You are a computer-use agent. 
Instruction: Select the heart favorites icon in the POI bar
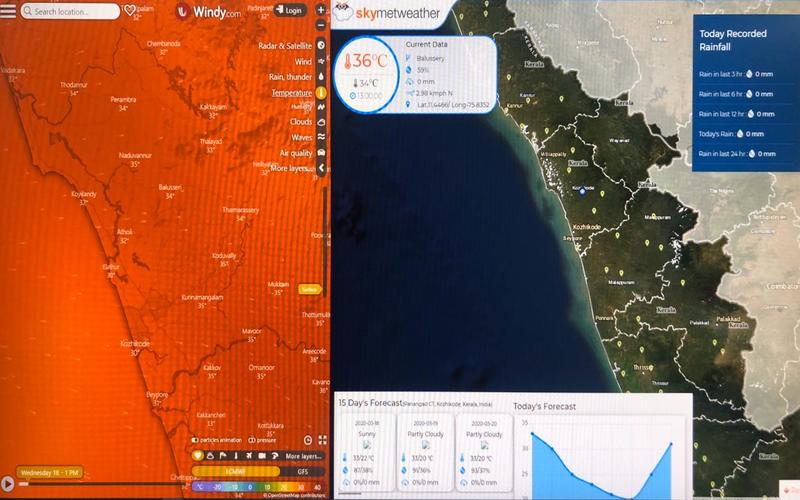[x=198, y=455]
